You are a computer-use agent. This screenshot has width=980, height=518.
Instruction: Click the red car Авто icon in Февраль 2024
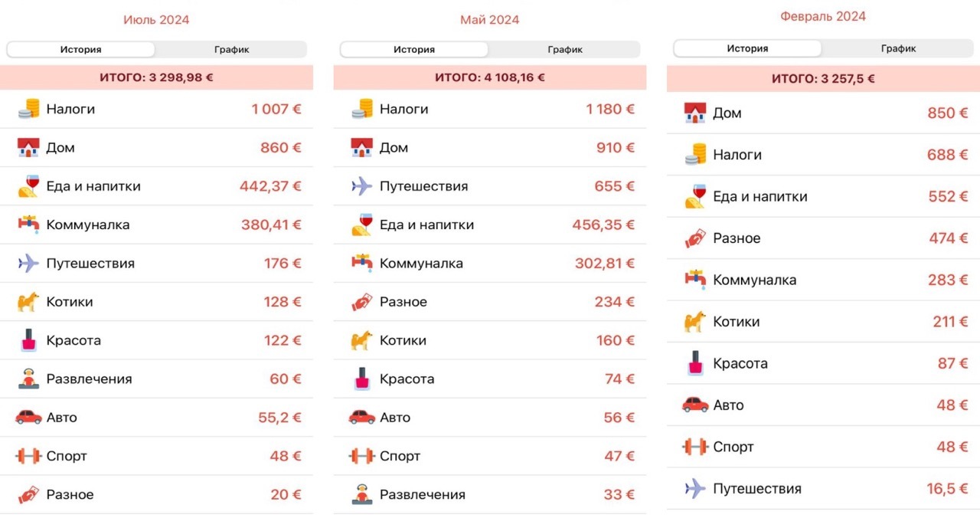point(695,405)
